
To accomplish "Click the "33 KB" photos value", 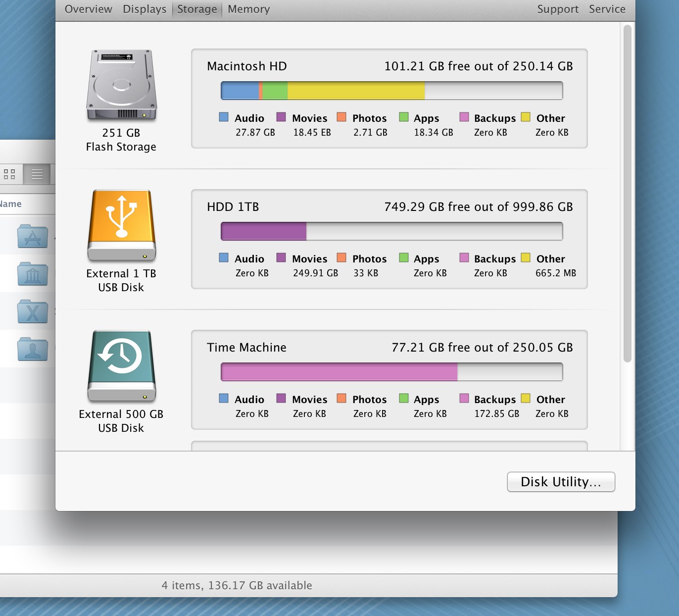I will pyautogui.click(x=366, y=273).
